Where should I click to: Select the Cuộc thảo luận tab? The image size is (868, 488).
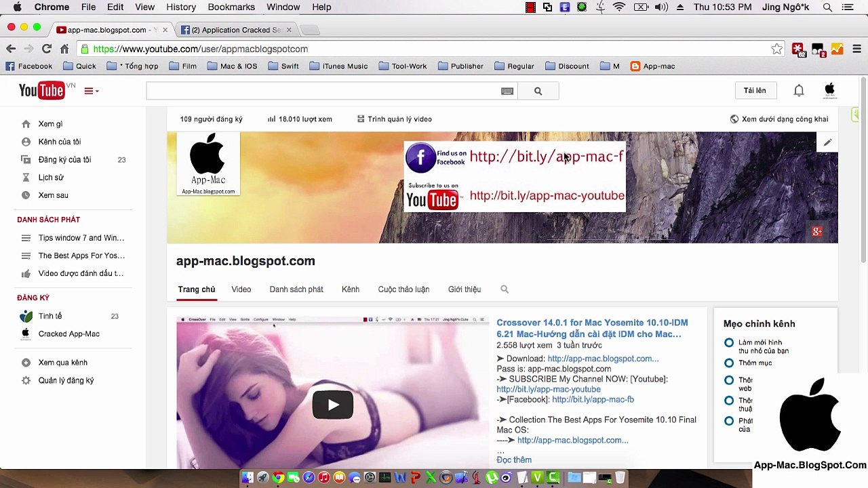pyautogui.click(x=403, y=289)
